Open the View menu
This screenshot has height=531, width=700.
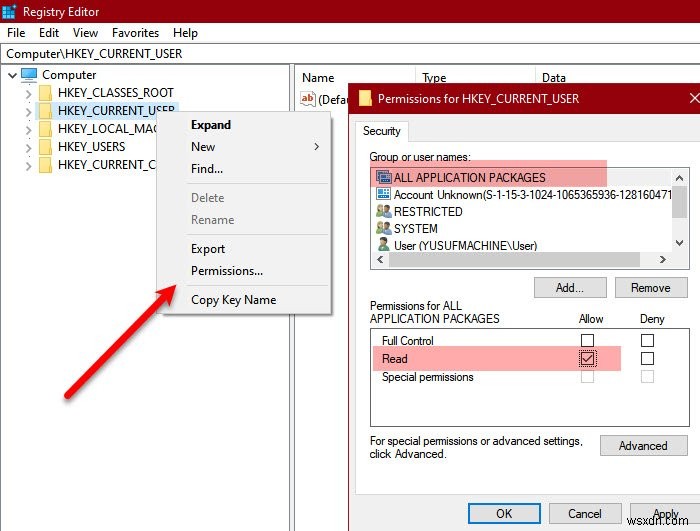pos(85,33)
